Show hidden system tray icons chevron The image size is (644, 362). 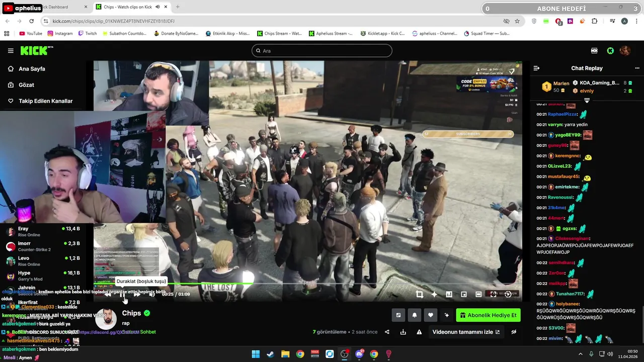580,354
